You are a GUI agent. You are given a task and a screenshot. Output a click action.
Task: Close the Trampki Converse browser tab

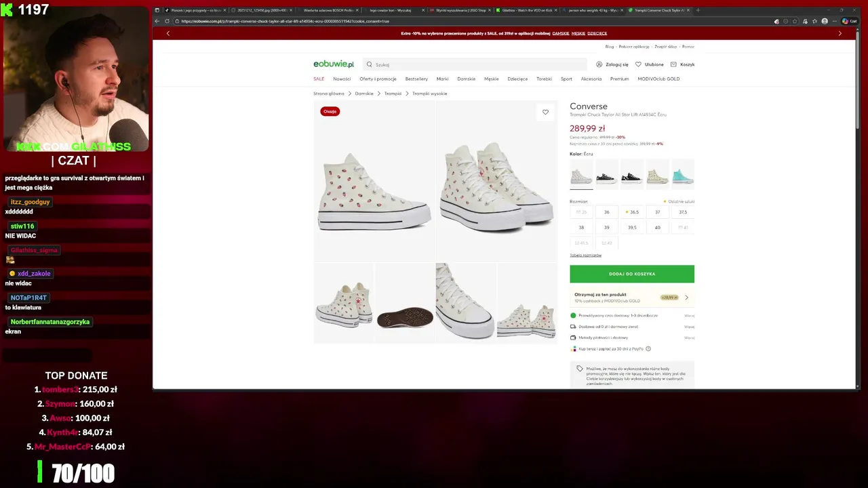[x=688, y=10]
